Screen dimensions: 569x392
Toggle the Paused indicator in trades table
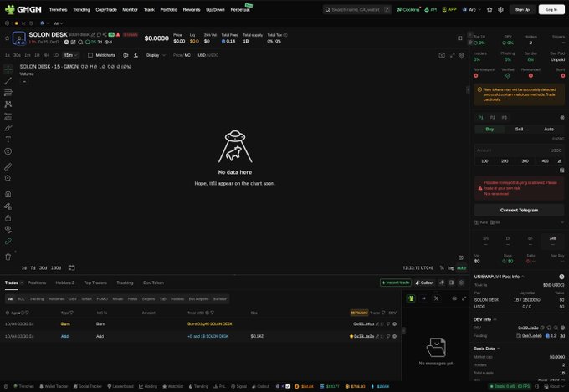[x=359, y=313]
